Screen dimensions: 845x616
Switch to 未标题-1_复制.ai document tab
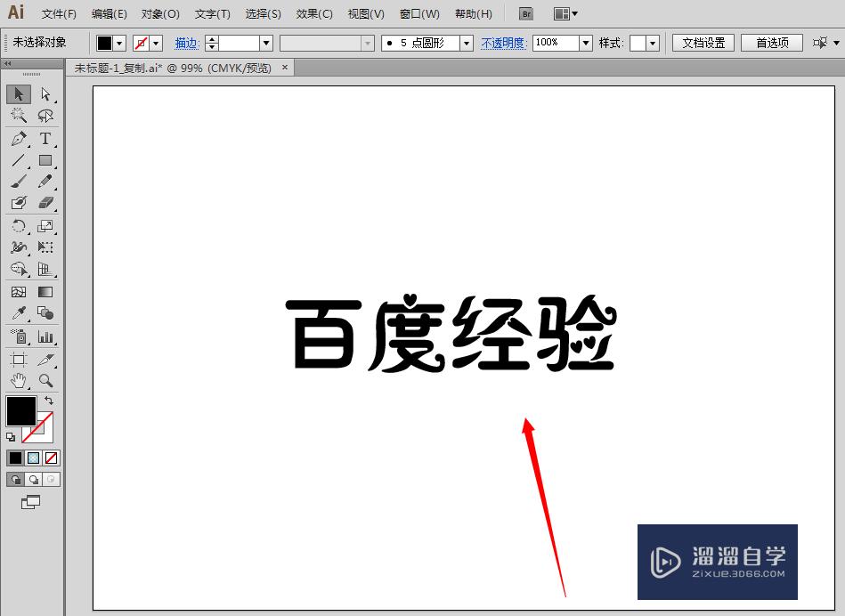tap(173, 69)
